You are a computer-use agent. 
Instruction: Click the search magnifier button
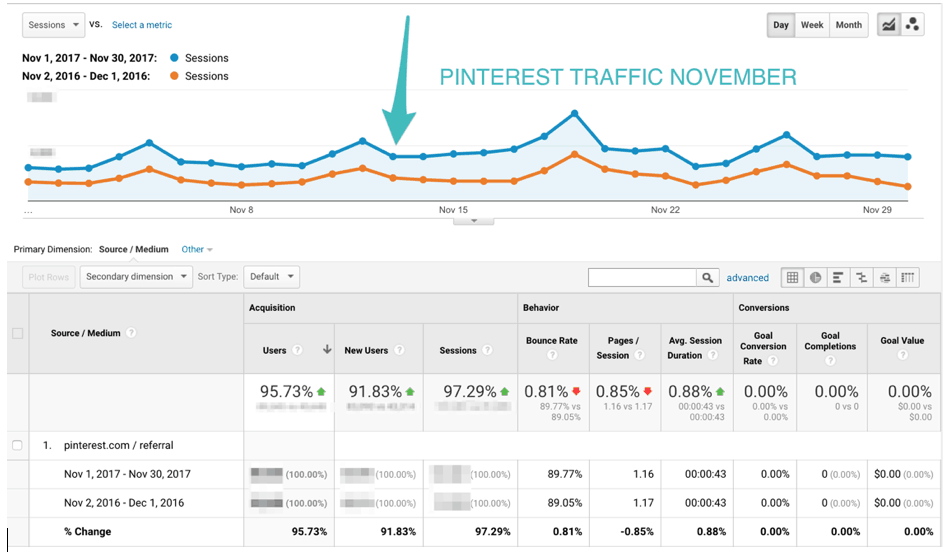(x=707, y=277)
